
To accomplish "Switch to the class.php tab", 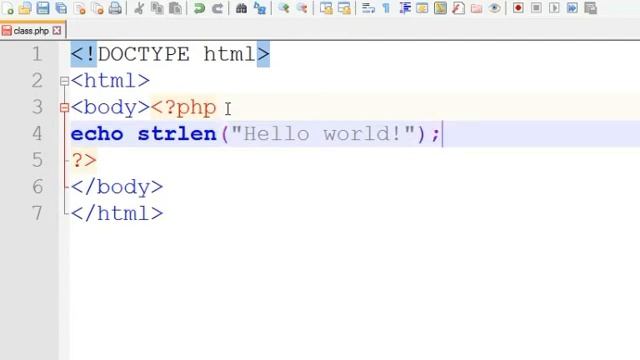I will tap(31, 31).
